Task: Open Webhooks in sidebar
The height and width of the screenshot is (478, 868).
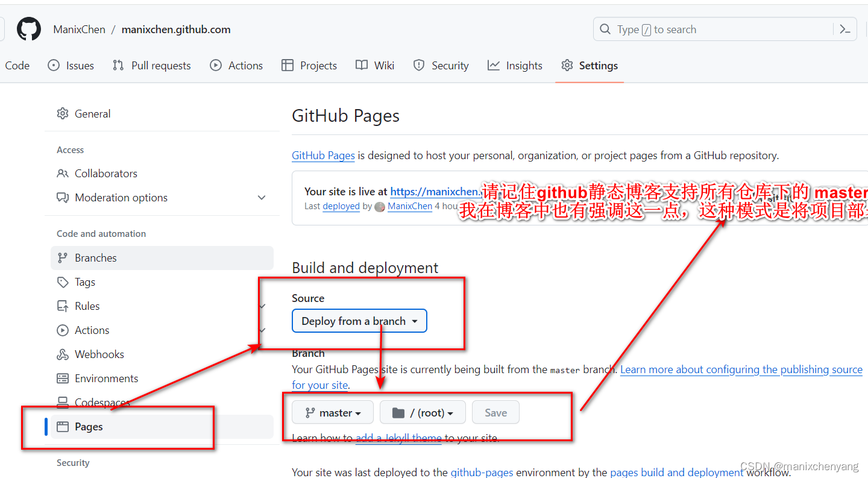Action: [x=162, y=354]
